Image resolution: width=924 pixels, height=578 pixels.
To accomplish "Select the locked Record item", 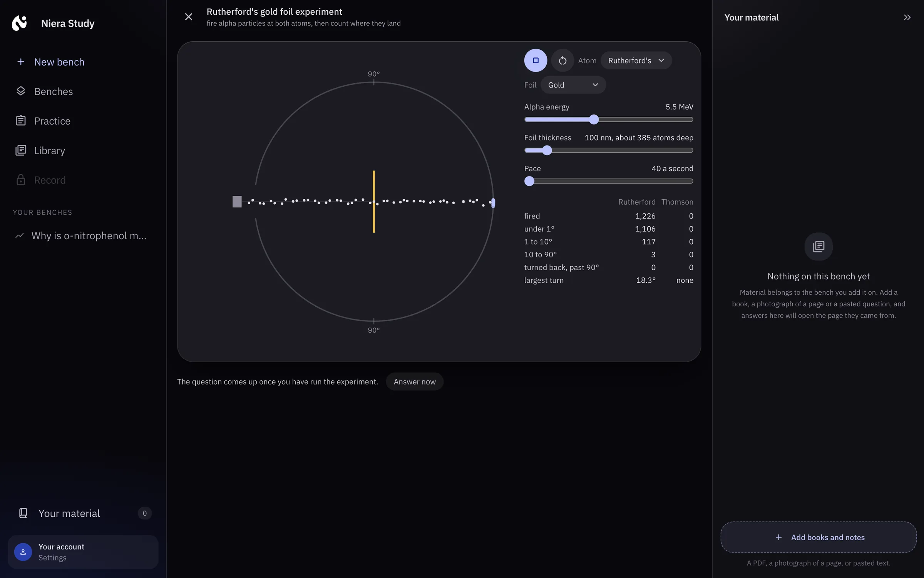I will [x=83, y=180].
